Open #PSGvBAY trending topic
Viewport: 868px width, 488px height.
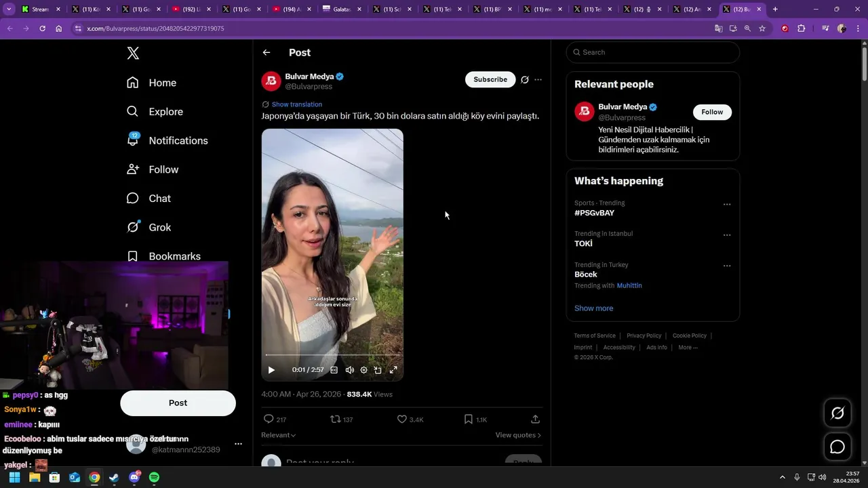pyautogui.click(x=594, y=213)
